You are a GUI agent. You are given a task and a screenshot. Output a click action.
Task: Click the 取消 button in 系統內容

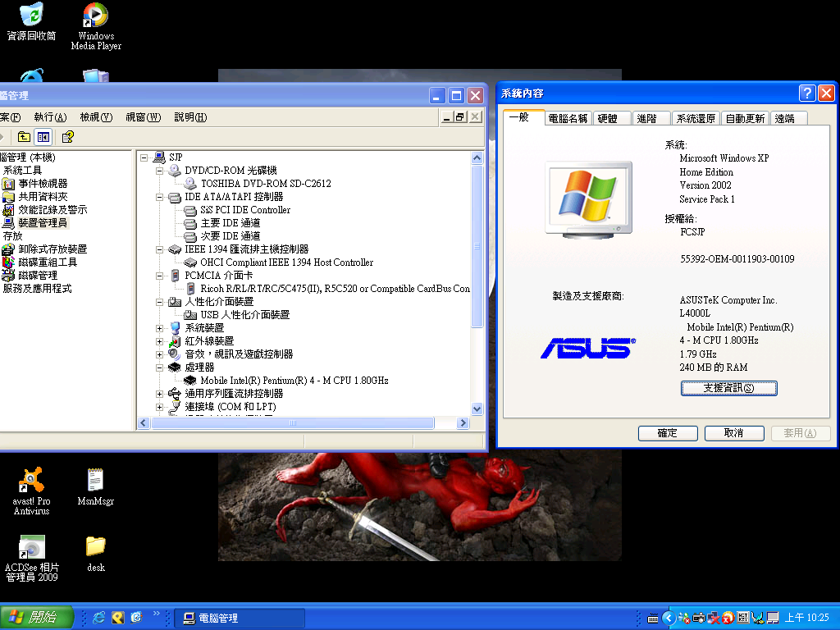(x=734, y=433)
